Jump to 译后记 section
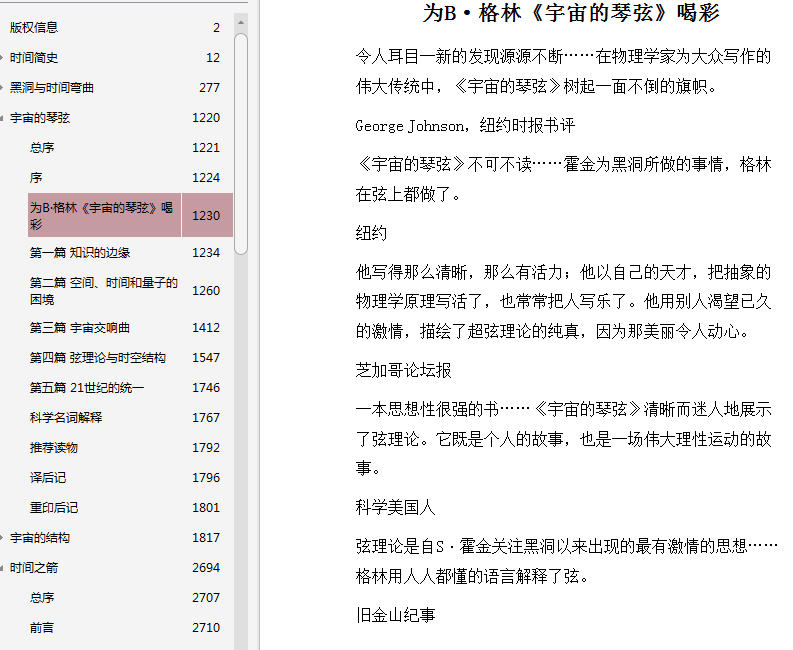Screen dimensions: 793x650 coord(48,478)
